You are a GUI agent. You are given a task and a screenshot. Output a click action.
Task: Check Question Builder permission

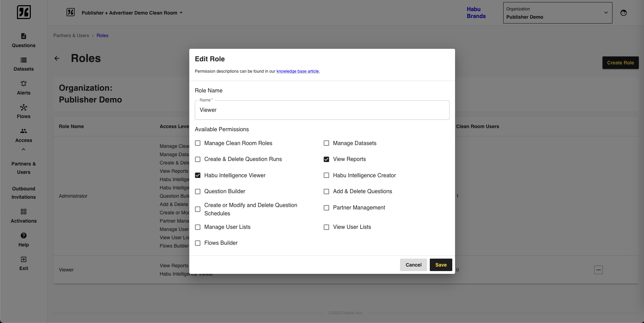pyautogui.click(x=198, y=191)
